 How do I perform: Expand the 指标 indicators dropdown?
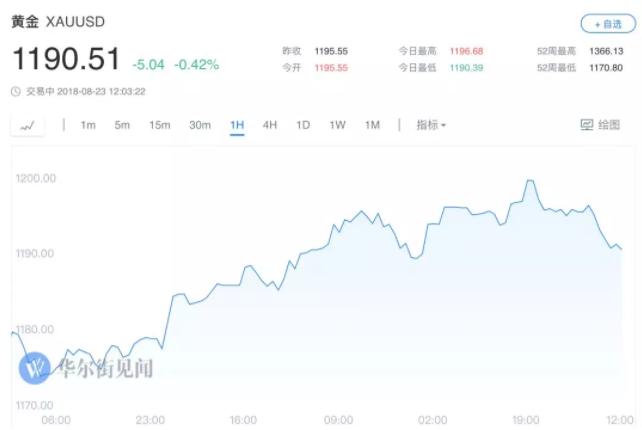tap(431, 125)
